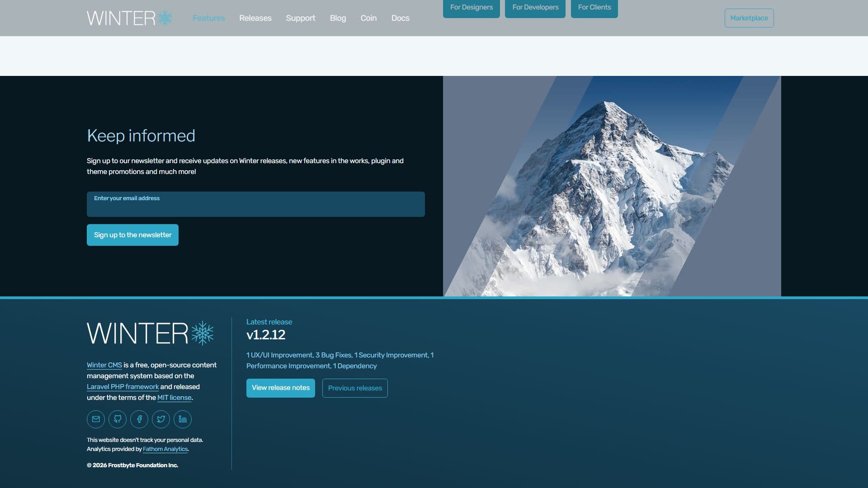Open the email contact icon in footer

(96, 419)
